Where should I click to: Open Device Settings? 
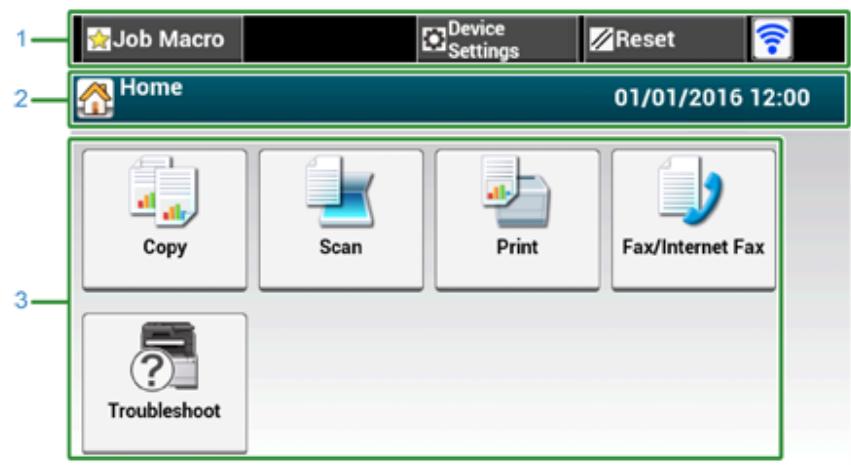[497, 39]
